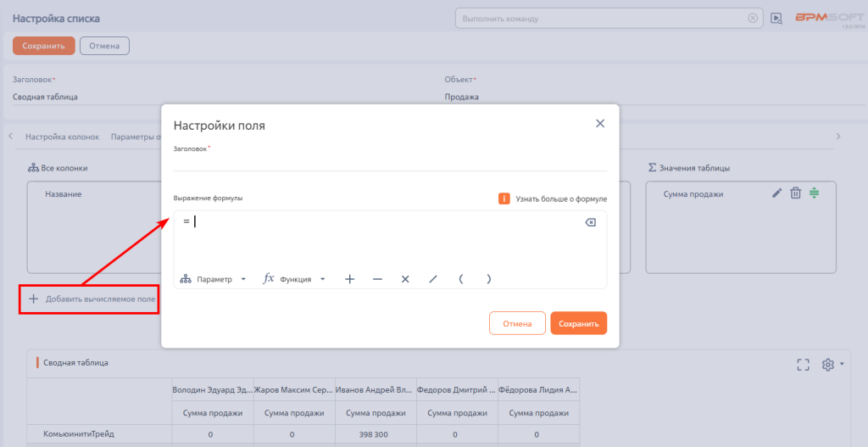Click Отмена in the field settings dialog
This screenshot has width=868, height=447.
(517, 323)
